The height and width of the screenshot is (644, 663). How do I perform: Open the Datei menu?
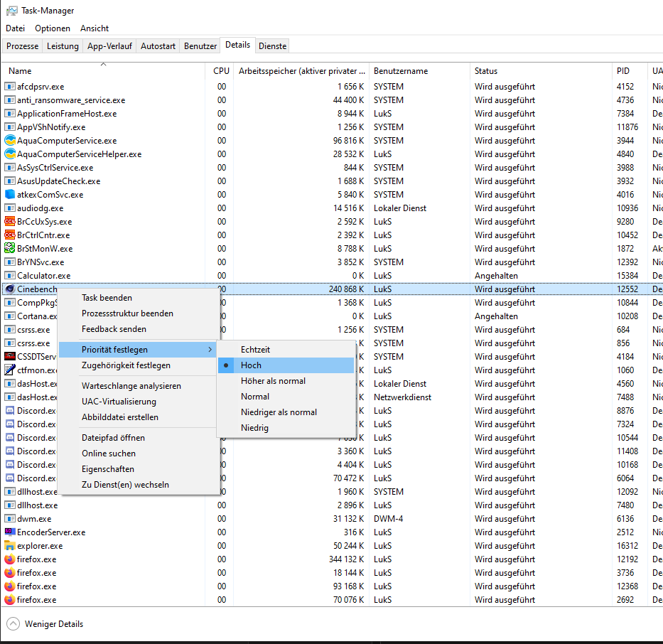pos(15,28)
